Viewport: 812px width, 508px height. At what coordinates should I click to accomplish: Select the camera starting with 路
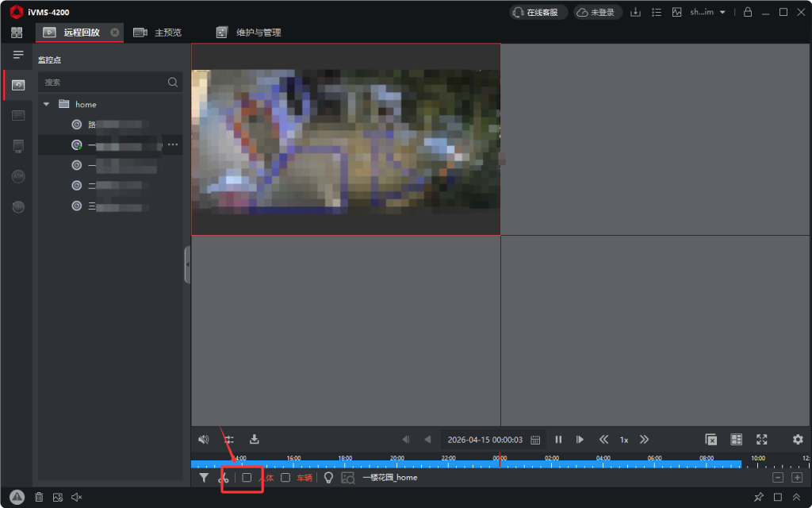coord(110,125)
